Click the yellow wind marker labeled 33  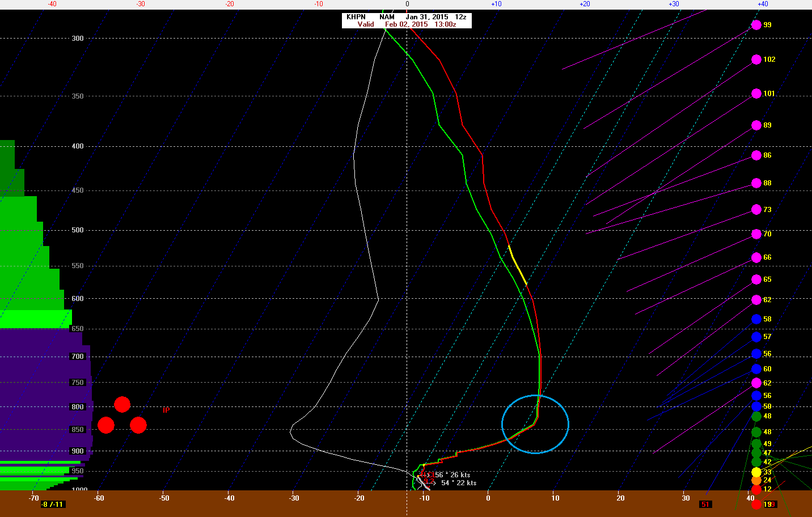[756, 472]
